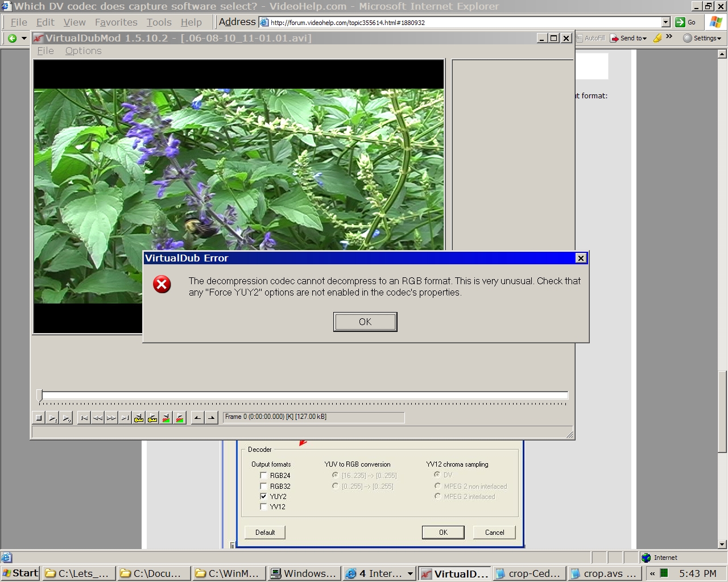This screenshot has height=582, width=728.
Task: Select DV chroma sampling radio
Action: click(x=437, y=474)
